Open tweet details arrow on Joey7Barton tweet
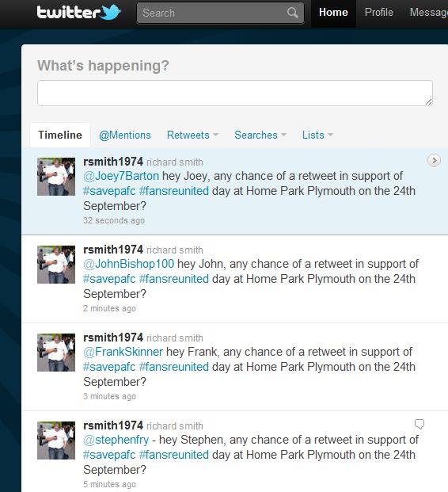Viewport: 448px width, 492px height. (434, 160)
